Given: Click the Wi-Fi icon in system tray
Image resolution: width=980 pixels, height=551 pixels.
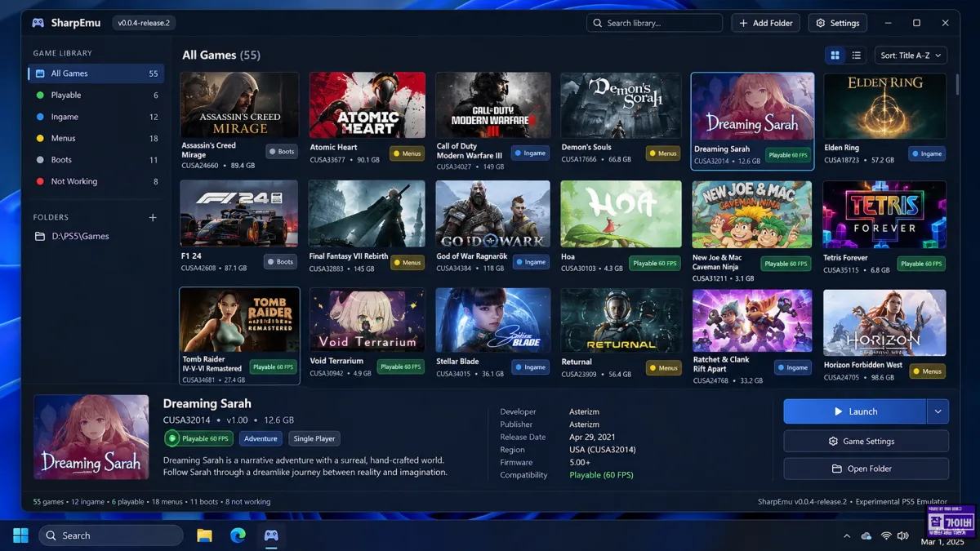Looking at the screenshot, I should click(x=886, y=536).
